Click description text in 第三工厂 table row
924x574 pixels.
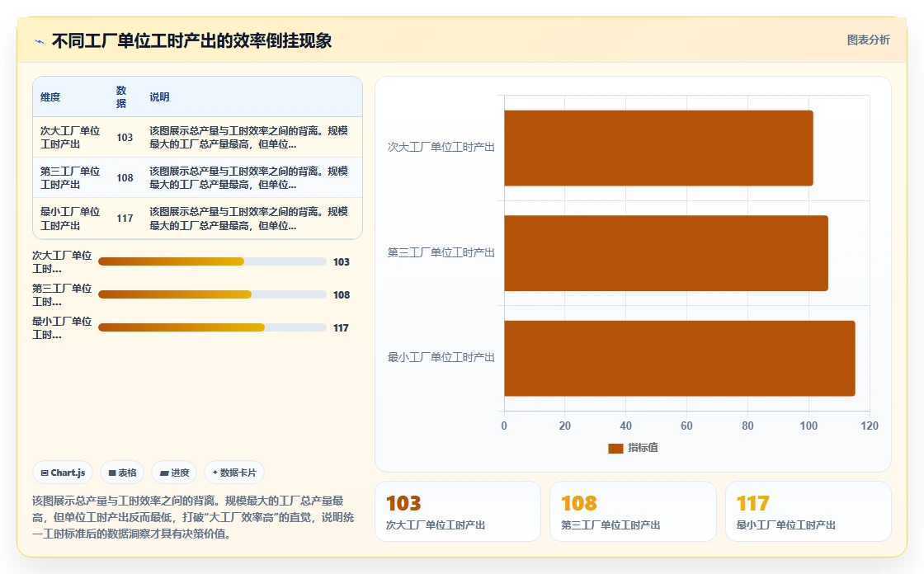click(248, 178)
